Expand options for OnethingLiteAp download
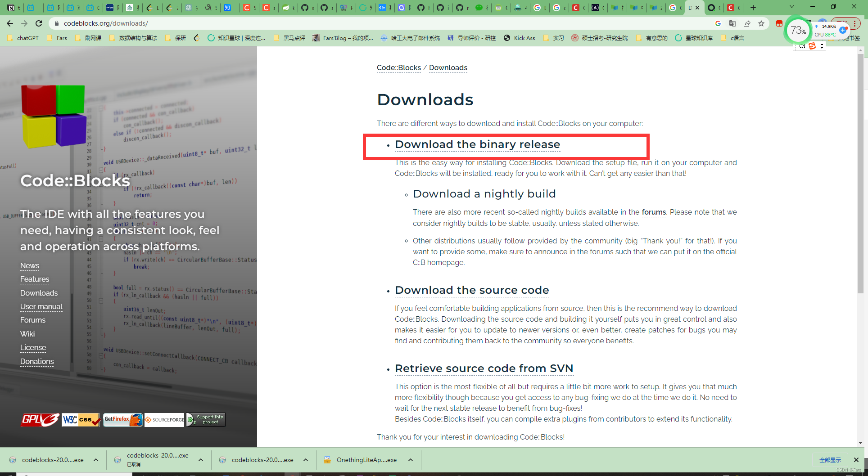Screen dimensions: 868x476 click(x=411, y=460)
